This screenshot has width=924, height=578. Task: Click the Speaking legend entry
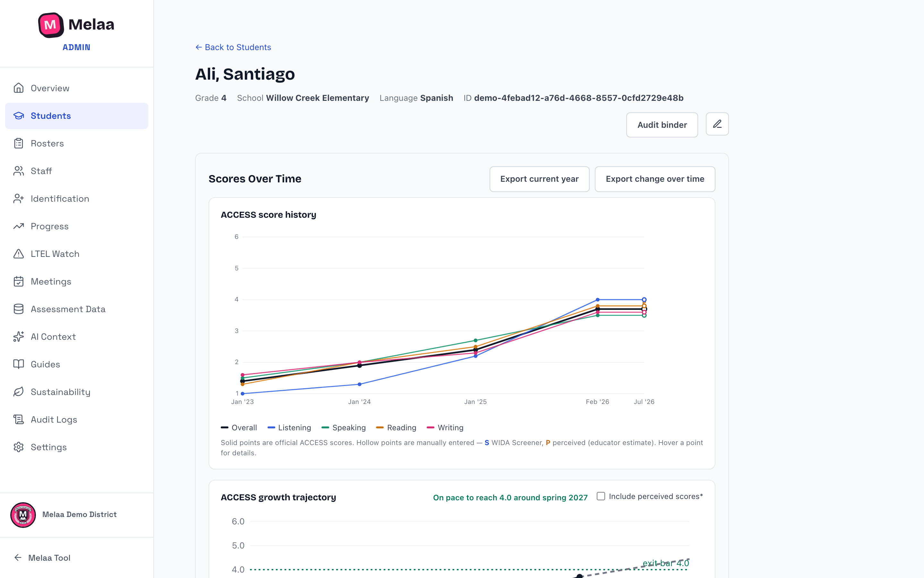[x=344, y=428]
